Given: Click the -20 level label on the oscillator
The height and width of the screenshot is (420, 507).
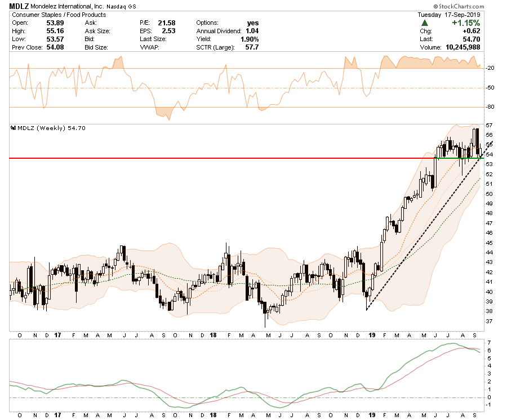Looking at the screenshot, I should pos(490,68).
